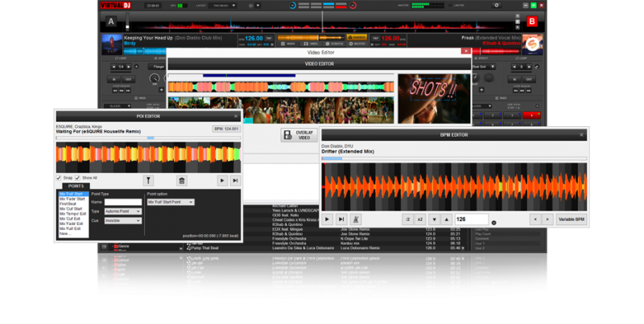Click the TAP button on deck B
This screenshot has height=324, width=644.
[375, 38]
